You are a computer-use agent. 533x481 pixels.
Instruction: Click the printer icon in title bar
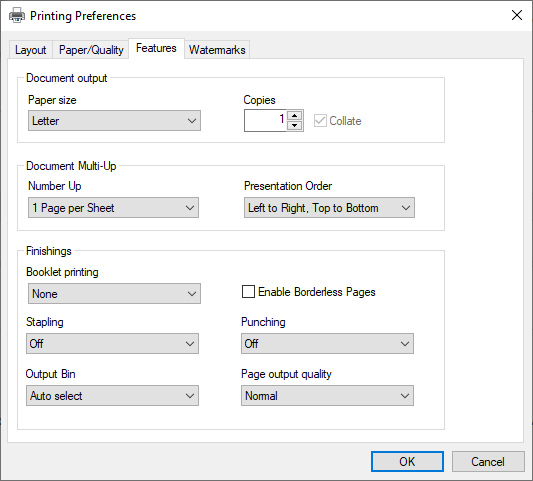tap(17, 16)
